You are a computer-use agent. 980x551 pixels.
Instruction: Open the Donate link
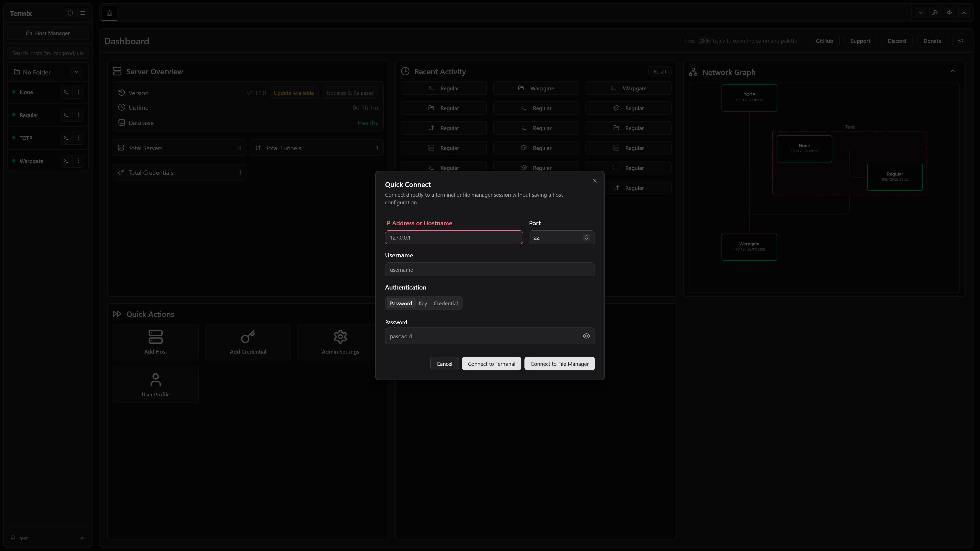pyautogui.click(x=933, y=41)
